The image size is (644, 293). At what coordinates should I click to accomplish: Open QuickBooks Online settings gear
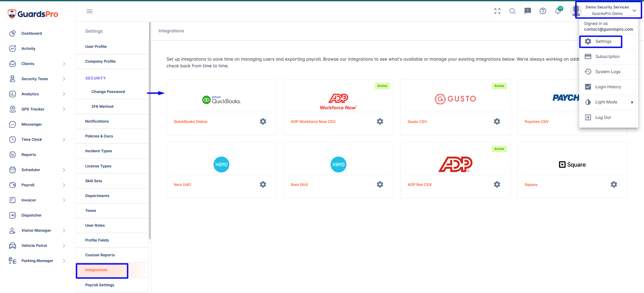tap(263, 121)
